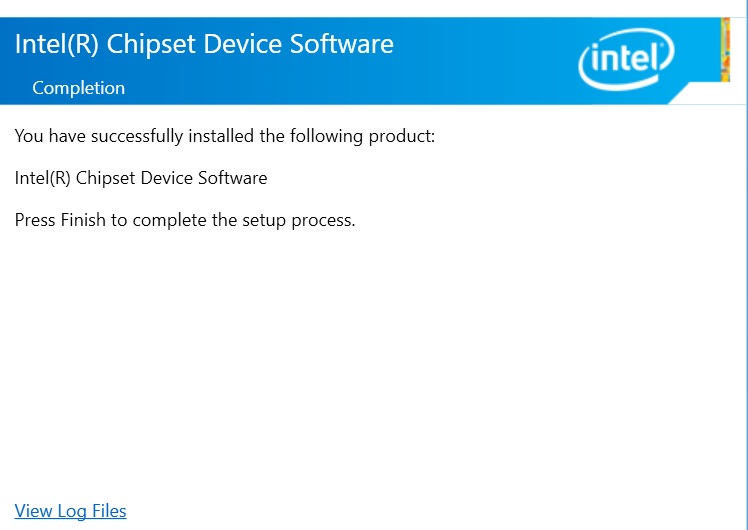748x530 pixels.
Task: Click the "Completion" subtitle in the banner
Action: click(78, 88)
